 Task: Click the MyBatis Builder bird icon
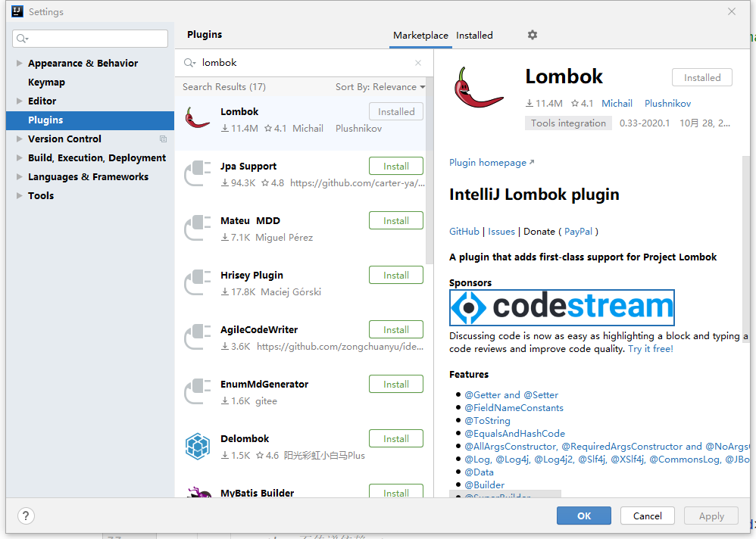(198, 492)
